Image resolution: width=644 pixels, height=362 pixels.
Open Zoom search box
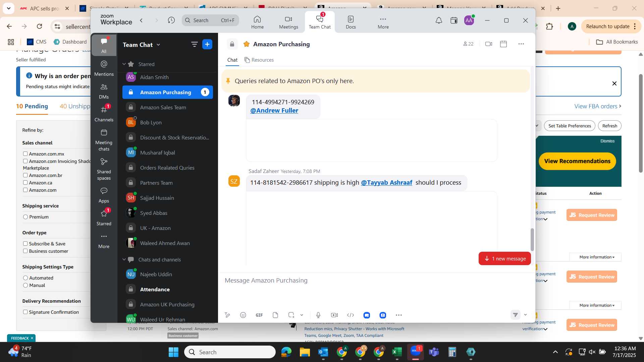click(210, 20)
